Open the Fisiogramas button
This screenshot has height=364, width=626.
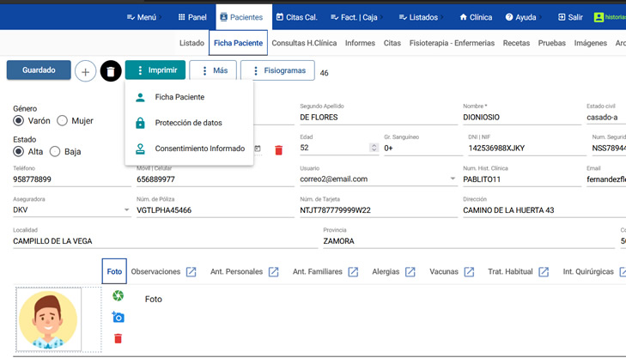click(277, 70)
